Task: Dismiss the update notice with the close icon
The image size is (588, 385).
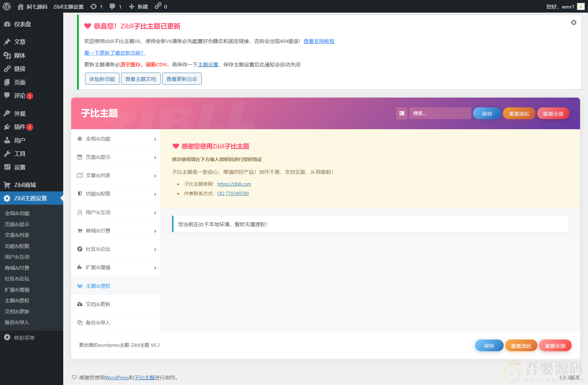Action: tap(574, 22)
